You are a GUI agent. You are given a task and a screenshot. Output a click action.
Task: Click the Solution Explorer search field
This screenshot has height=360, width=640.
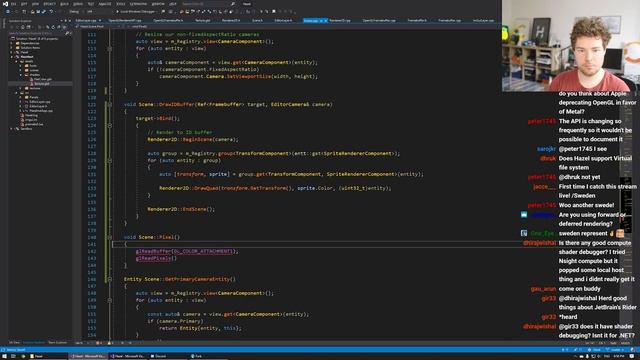tap(37, 33)
